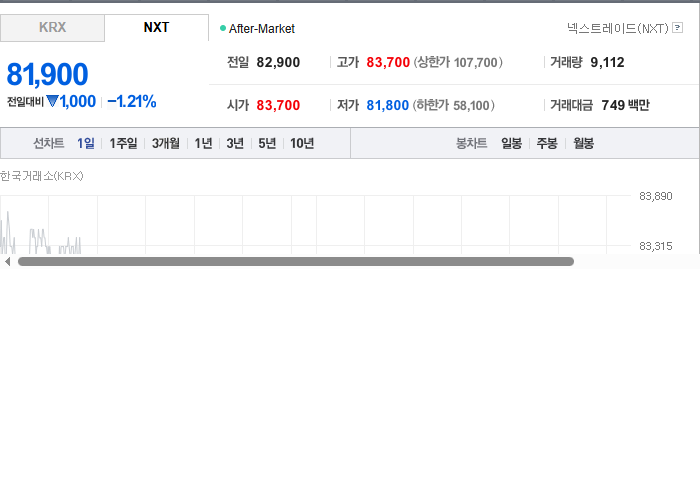Click the After-Market status label
The height and width of the screenshot is (490, 700).
(262, 29)
